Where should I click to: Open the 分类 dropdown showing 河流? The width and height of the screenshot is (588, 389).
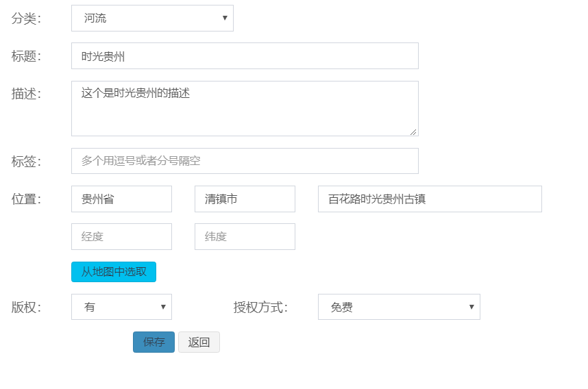[152, 18]
